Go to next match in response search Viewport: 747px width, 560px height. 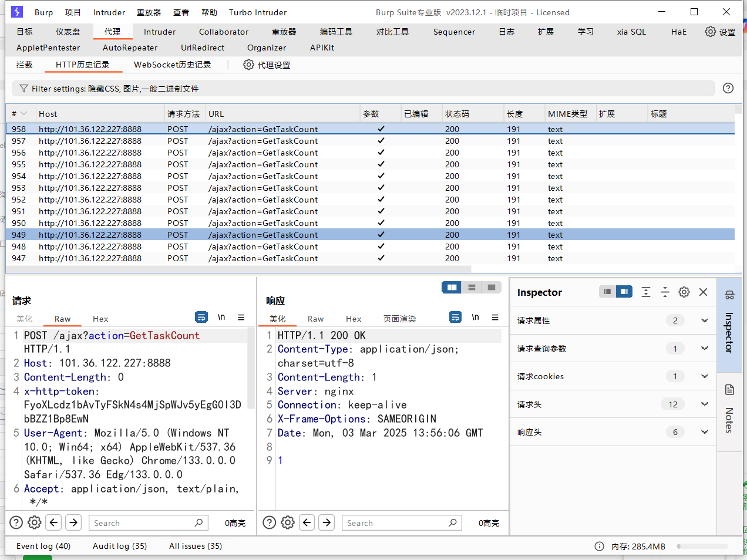[x=327, y=522]
